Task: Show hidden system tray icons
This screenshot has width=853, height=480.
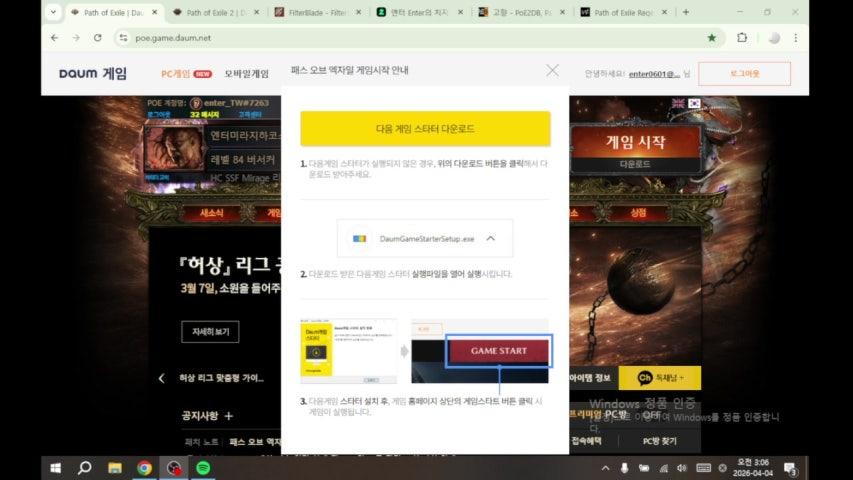Action: [x=605, y=468]
